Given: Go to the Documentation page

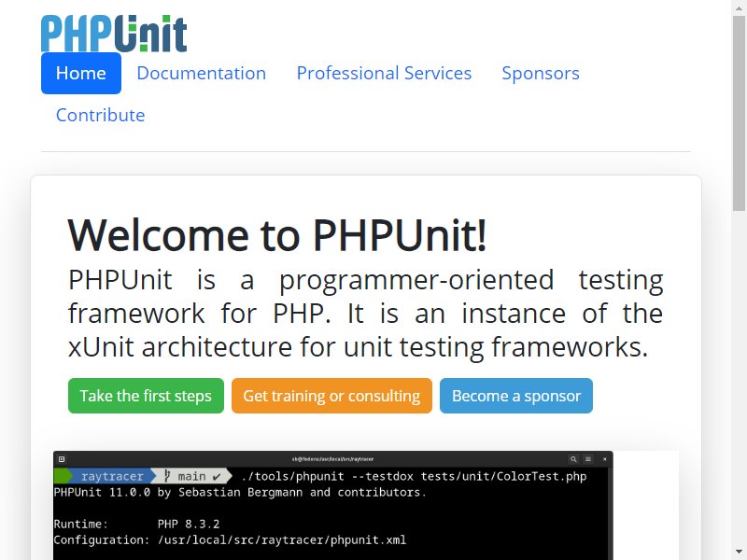Looking at the screenshot, I should point(202,74).
